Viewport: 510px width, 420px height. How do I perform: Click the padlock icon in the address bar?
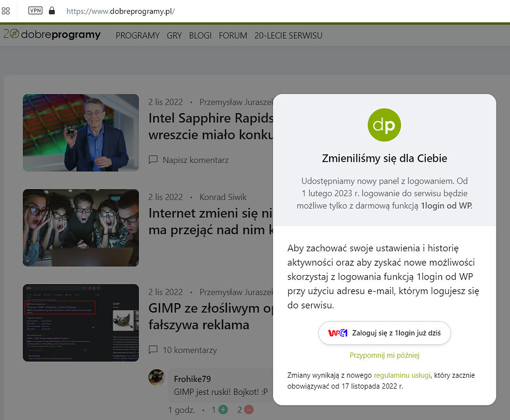coord(52,10)
